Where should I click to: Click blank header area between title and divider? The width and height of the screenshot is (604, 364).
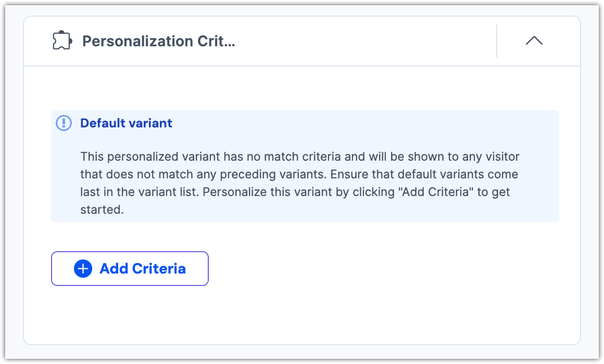click(364, 41)
